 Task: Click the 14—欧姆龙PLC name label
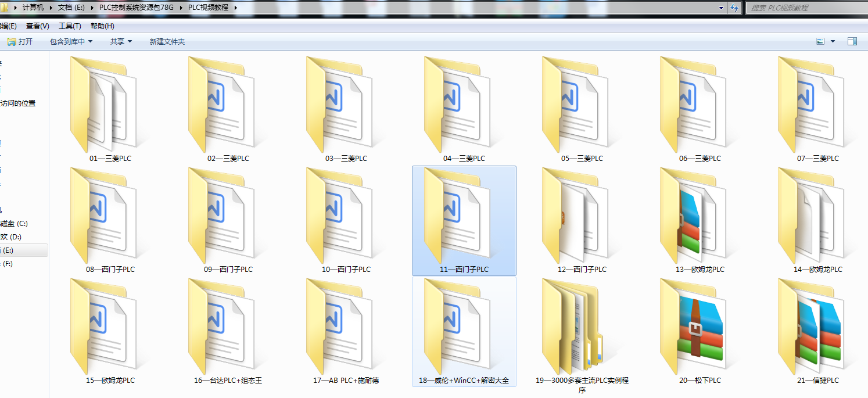click(818, 269)
